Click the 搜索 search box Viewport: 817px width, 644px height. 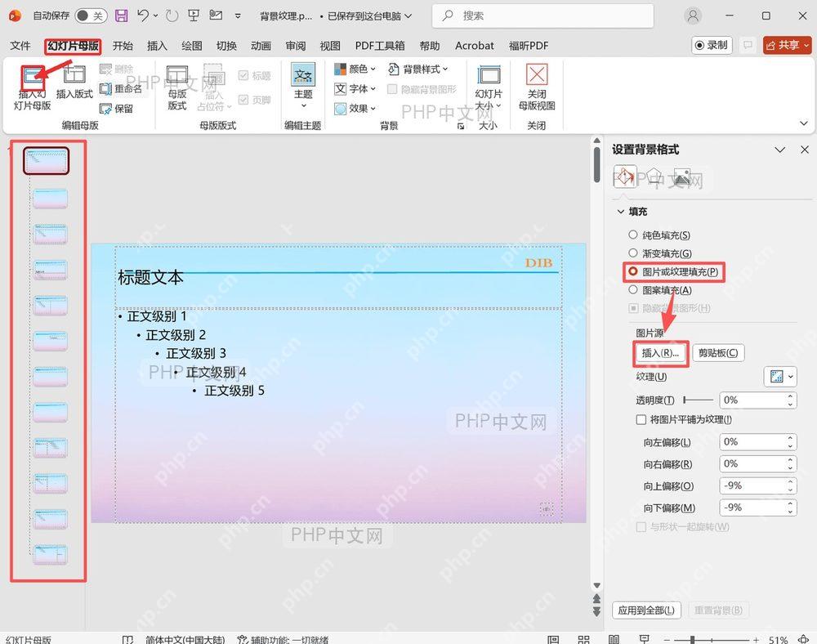point(542,16)
